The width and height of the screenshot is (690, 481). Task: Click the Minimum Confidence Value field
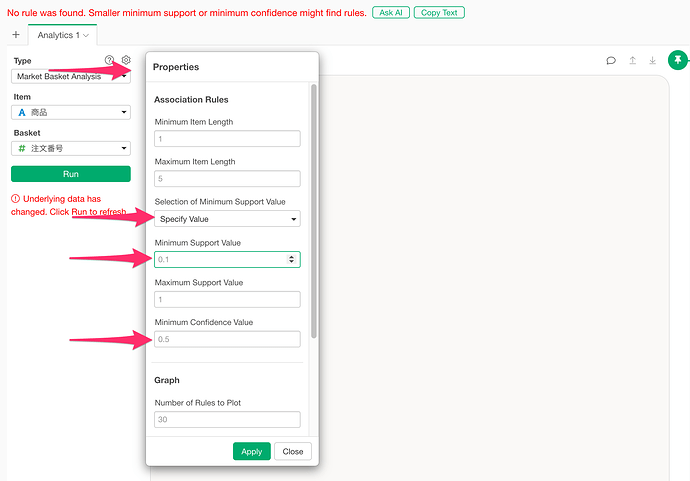click(227, 339)
